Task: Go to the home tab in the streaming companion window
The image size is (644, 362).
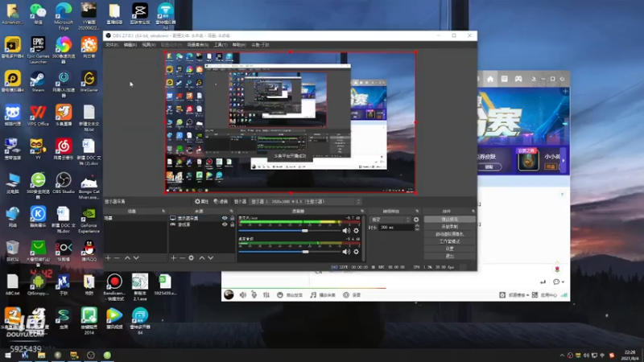Action: [490, 79]
